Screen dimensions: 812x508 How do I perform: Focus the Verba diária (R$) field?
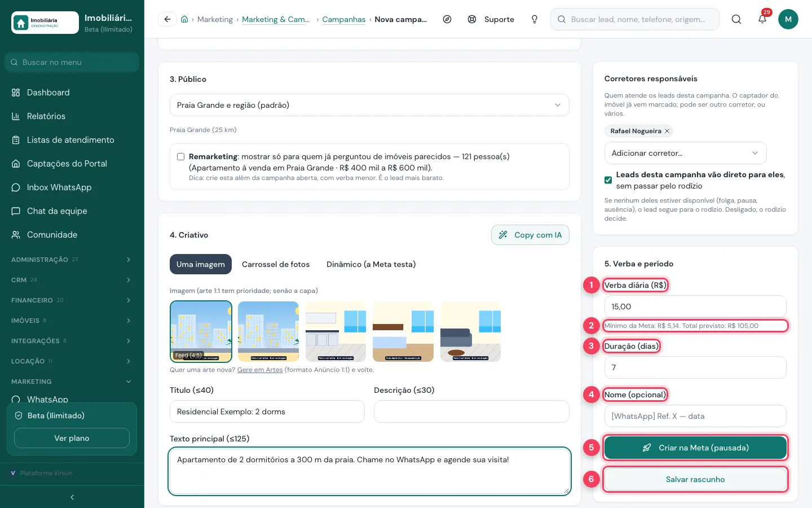click(x=695, y=306)
